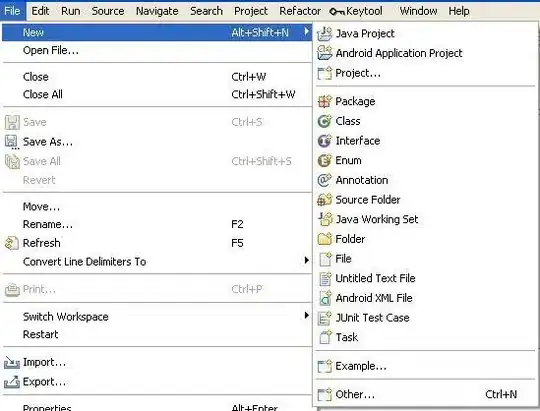Image resolution: width=540 pixels, height=411 pixels.
Task: Click the Save As... label
Action: tap(48, 142)
